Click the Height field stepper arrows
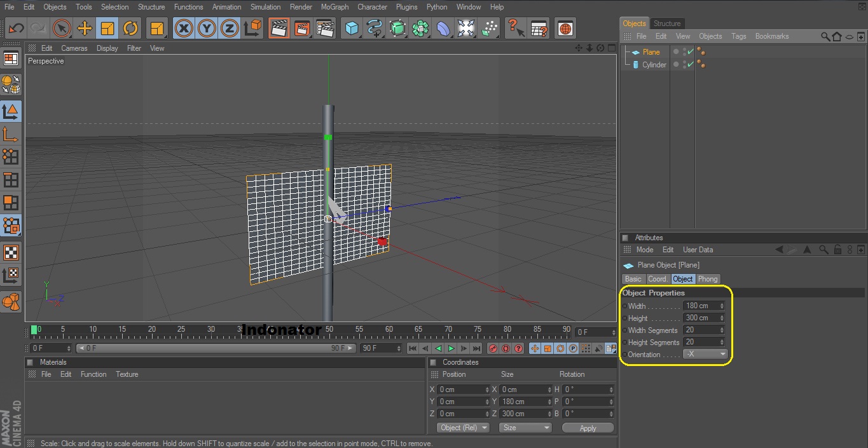 [x=721, y=318]
